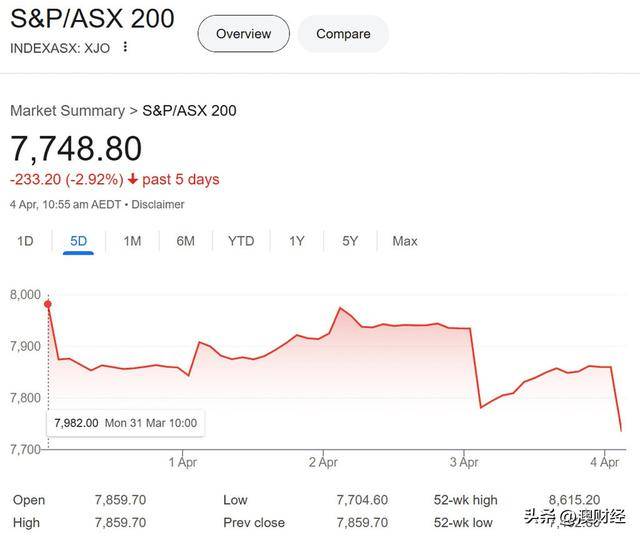Click the 1 Apr axis label

point(182,462)
